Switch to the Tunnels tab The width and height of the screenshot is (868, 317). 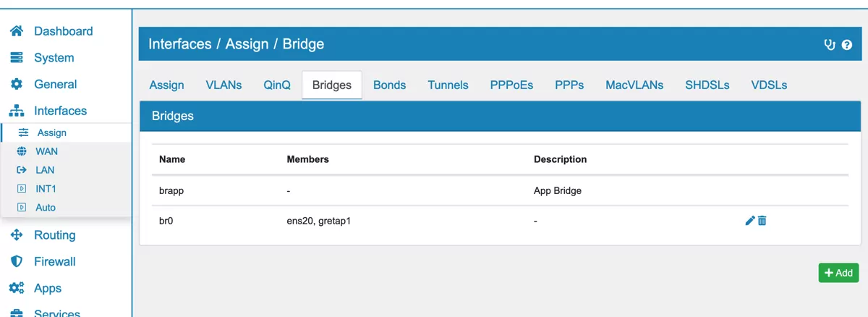click(x=448, y=85)
